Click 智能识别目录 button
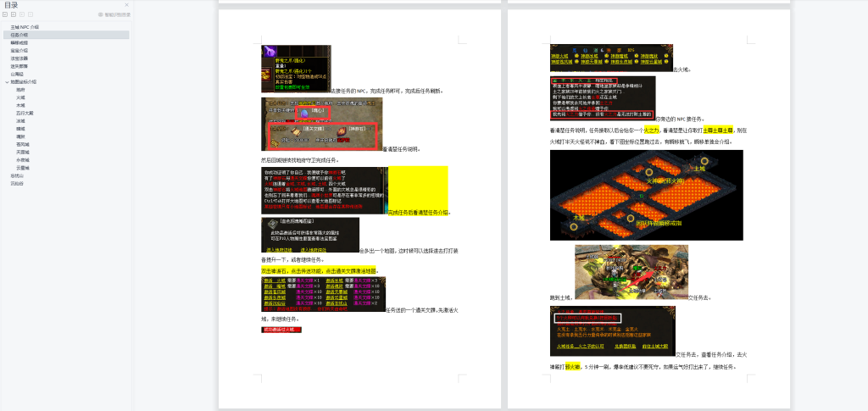The image size is (868, 411). (x=114, y=14)
